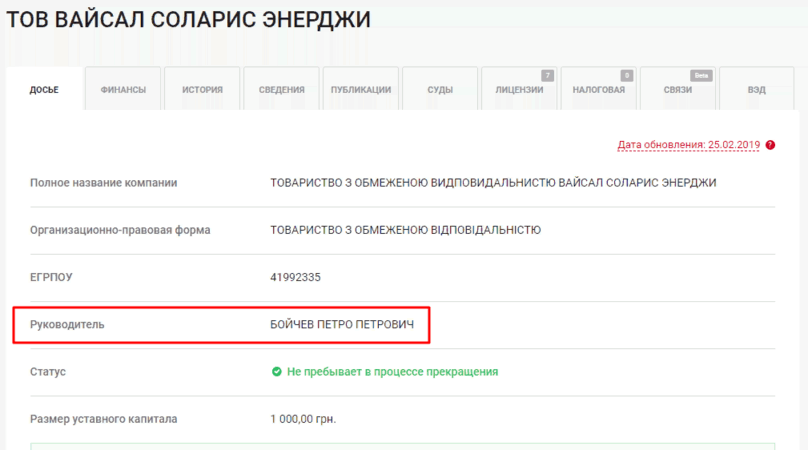Click the Полное название компании label
808x450 pixels.
coord(104,182)
